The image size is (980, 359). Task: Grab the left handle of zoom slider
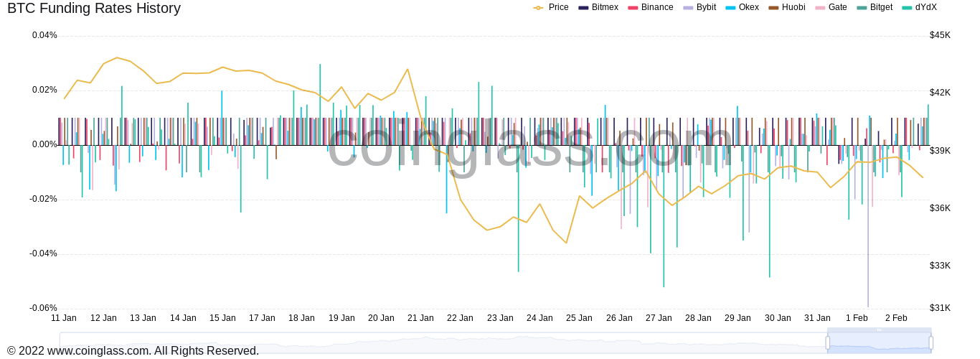827,343
